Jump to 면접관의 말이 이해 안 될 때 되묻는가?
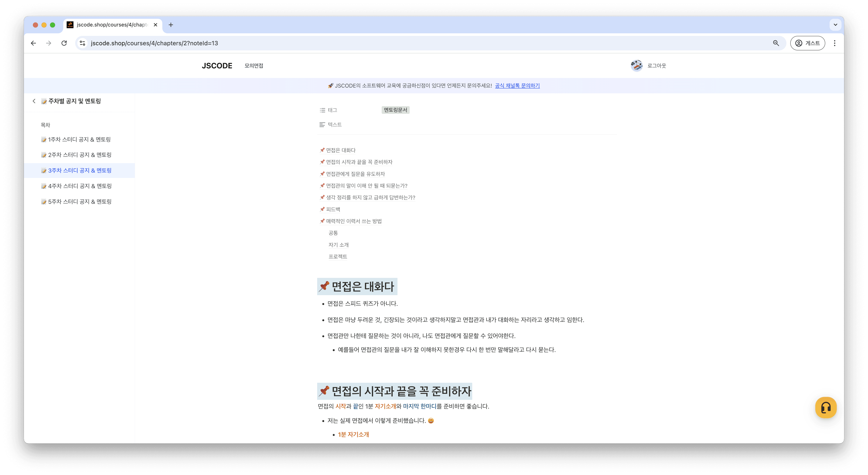This screenshot has height=475, width=868. coord(364,186)
